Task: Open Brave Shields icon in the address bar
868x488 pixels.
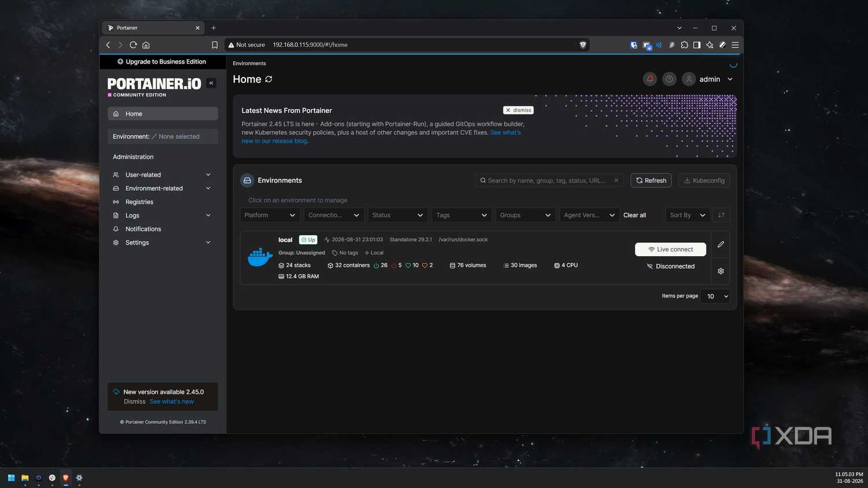Action: click(583, 45)
